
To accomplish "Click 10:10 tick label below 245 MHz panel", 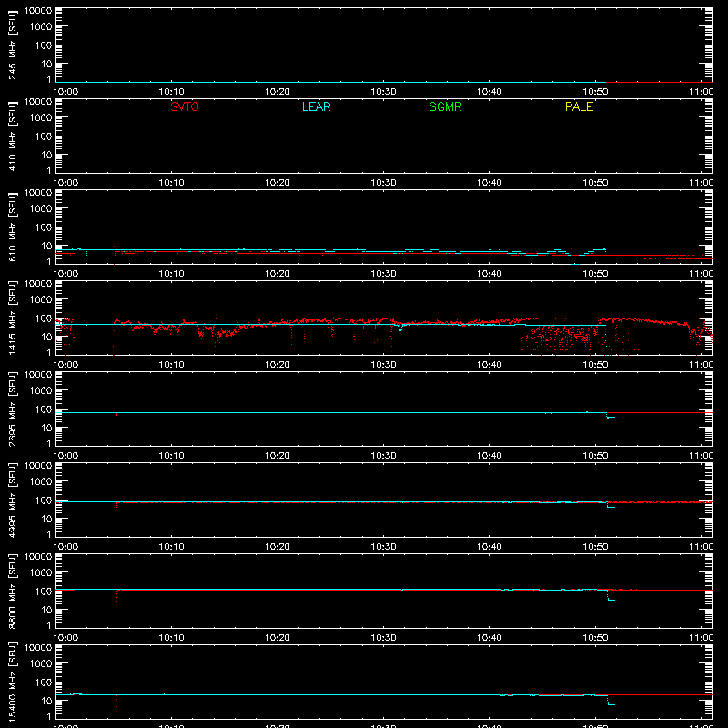I will 171,92.
